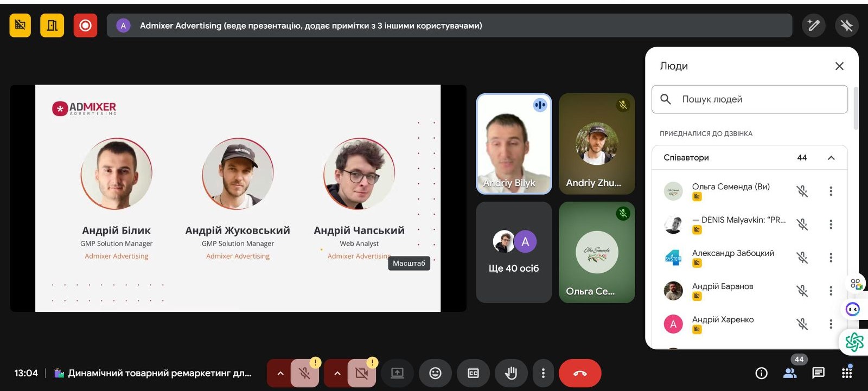The height and width of the screenshot is (391, 868).
Task: Click the people panel scrollbar
Action: point(856,108)
